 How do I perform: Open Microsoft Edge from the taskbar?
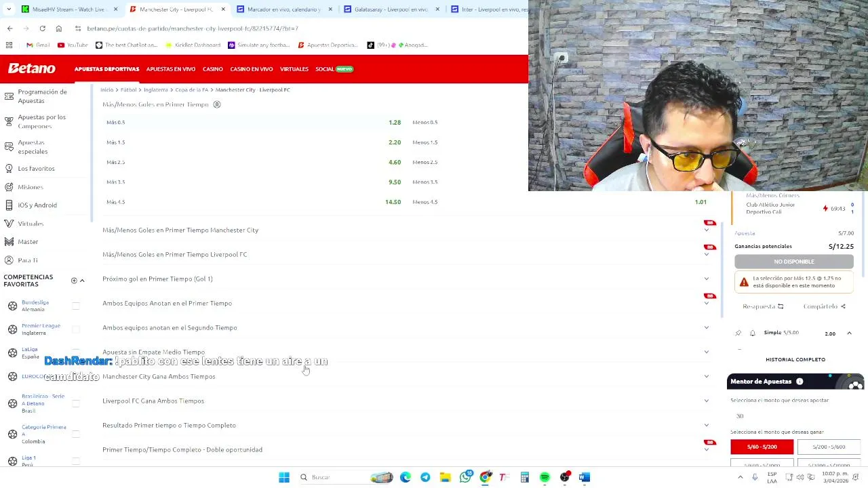tap(406, 477)
